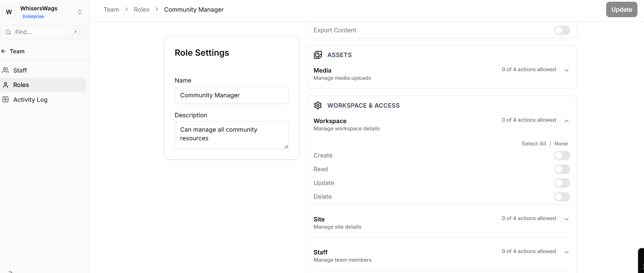Collapse the Workspace permissions section
The image size is (644, 273).
pos(566,121)
